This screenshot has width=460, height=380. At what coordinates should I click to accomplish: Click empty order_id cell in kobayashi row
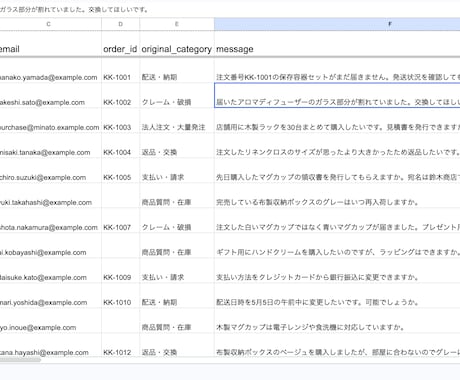click(121, 246)
